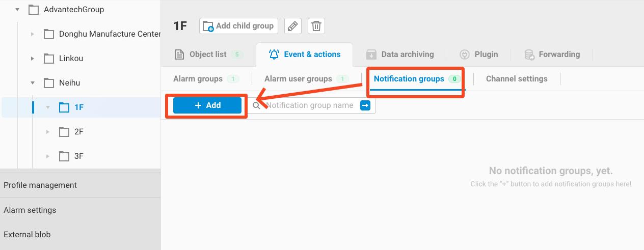The width and height of the screenshot is (644, 250).
Task: Click the 2F folder icon
Action: (64, 132)
